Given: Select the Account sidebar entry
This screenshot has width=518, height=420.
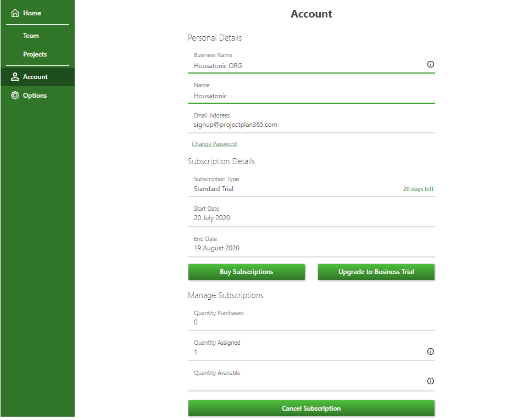Looking at the screenshot, I should coord(37,77).
